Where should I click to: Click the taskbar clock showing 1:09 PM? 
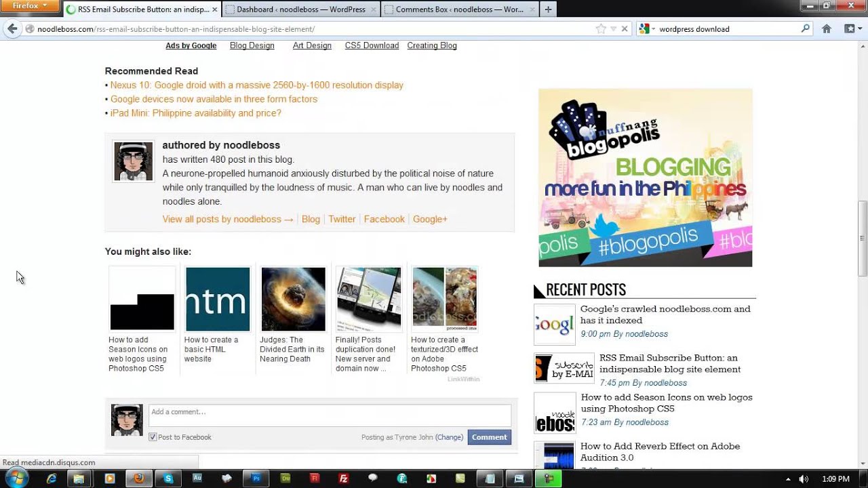pos(835,479)
